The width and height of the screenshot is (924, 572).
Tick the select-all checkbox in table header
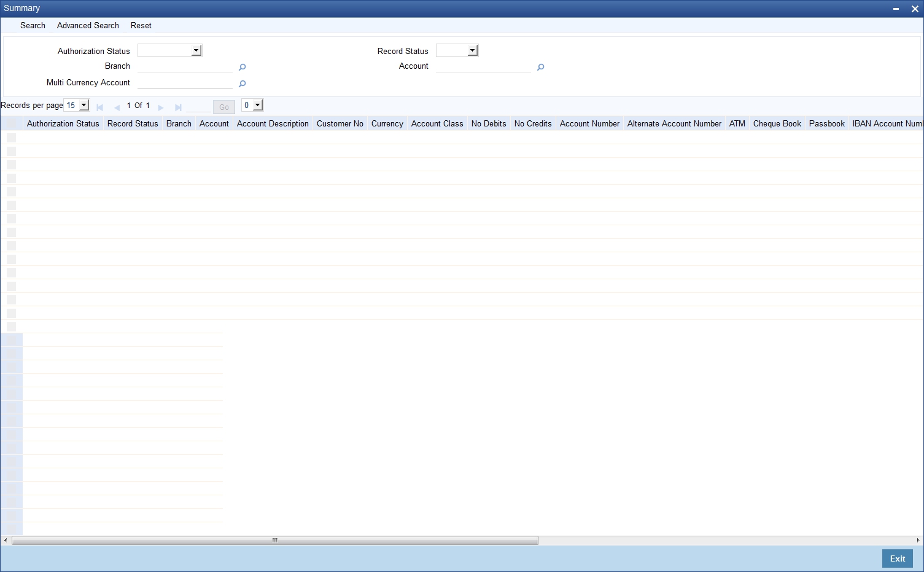click(x=12, y=123)
